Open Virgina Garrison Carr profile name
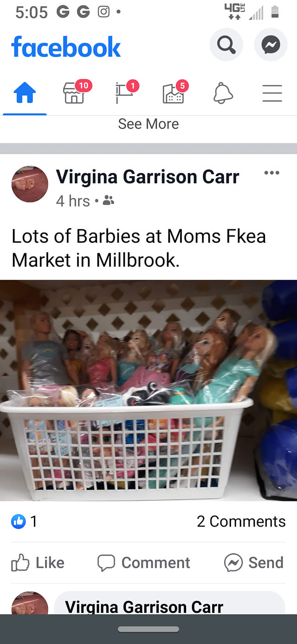 pyautogui.click(x=148, y=177)
